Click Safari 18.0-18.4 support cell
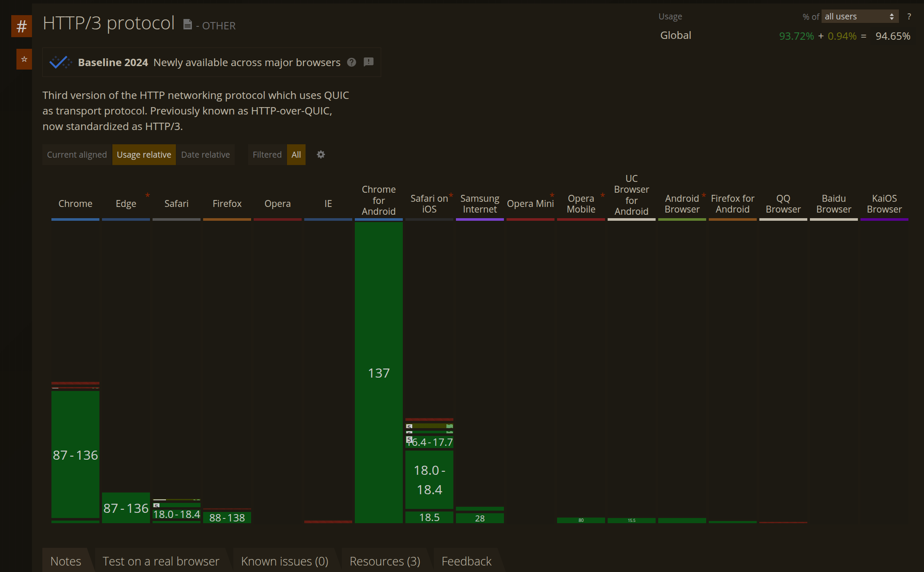Image resolution: width=924 pixels, height=572 pixels. click(176, 514)
